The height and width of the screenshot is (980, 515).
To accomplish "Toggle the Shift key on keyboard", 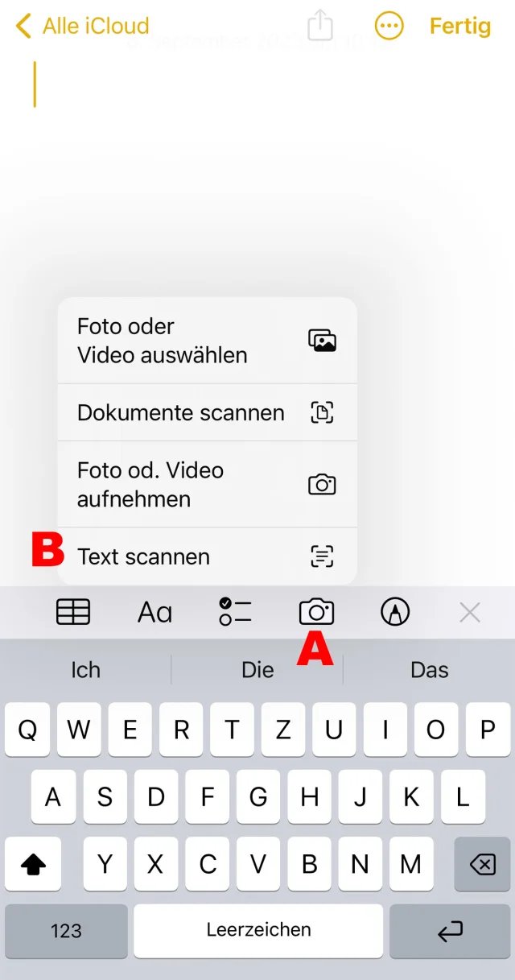I will [x=33, y=864].
